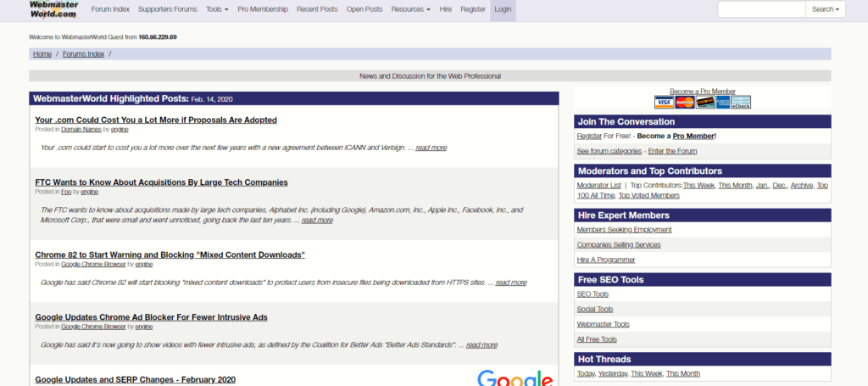View Open Posts
This screenshot has height=386, width=868.
(364, 9)
